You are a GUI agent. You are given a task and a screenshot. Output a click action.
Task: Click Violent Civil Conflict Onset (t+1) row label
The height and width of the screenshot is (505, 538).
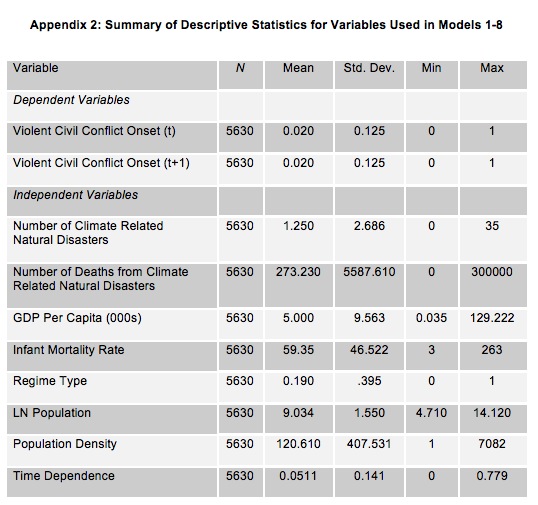(101, 163)
